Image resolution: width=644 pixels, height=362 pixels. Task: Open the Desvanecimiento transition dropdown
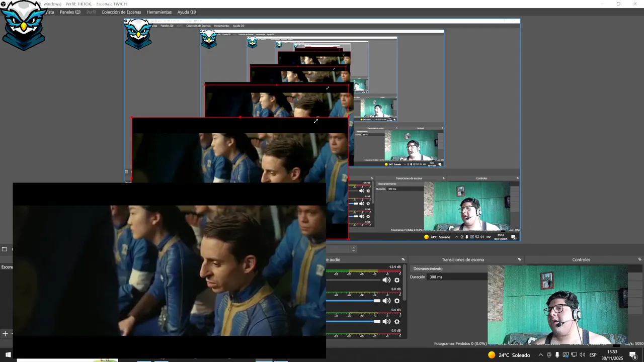tap(449, 268)
